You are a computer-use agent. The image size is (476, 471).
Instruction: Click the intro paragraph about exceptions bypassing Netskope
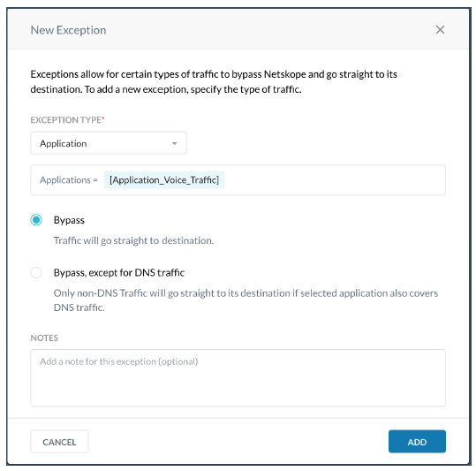[214, 81]
